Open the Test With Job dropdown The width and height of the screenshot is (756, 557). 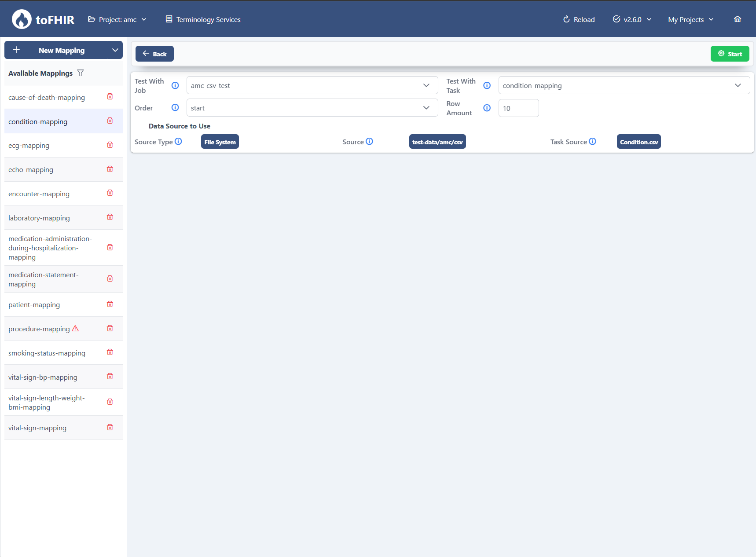pos(312,85)
